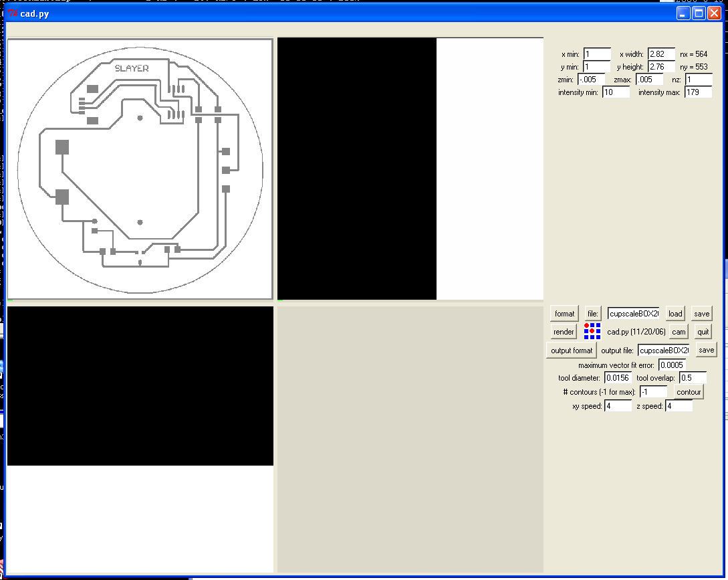Viewport: 728px width, 580px height.
Task: Click the xy speed input field
Action: tap(618, 405)
